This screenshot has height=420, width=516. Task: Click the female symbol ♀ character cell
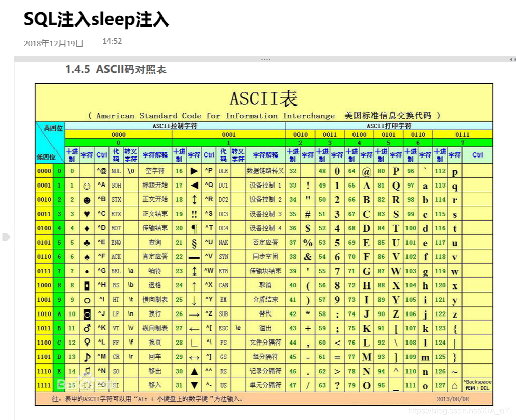[87, 343]
